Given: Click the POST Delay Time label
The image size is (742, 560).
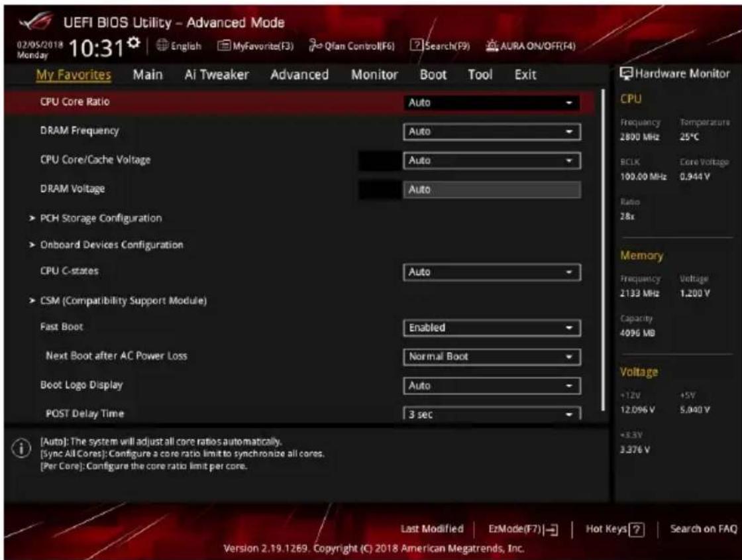Looking at the screenshot, I should (85, 414).
